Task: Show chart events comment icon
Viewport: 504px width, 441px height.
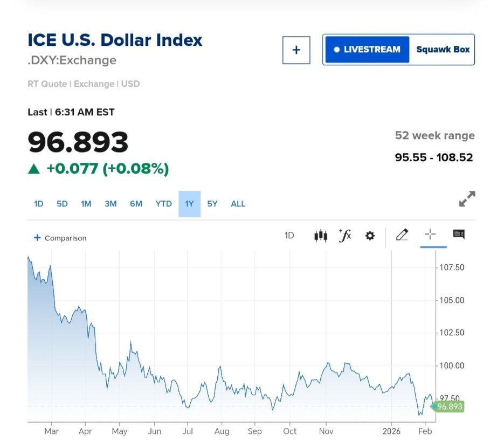Action: coord(459,234)
